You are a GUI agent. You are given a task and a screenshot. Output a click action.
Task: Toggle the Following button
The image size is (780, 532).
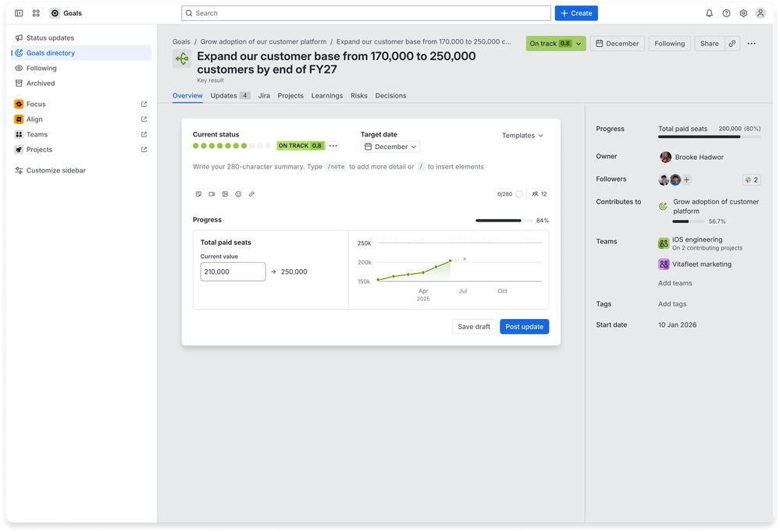tap(670, 44)
